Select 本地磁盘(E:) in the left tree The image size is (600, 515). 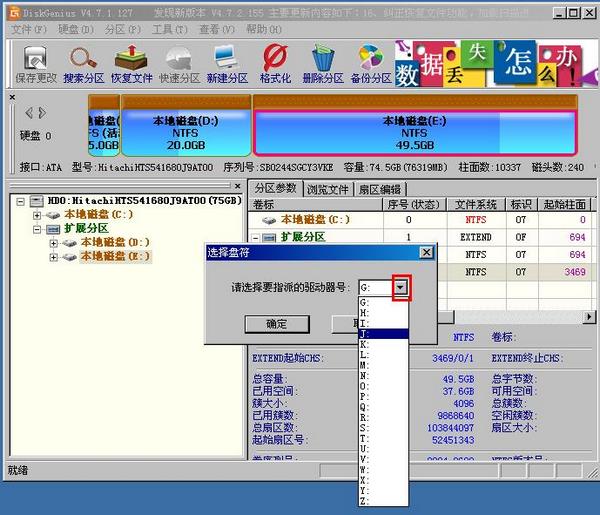coord(116,256)
